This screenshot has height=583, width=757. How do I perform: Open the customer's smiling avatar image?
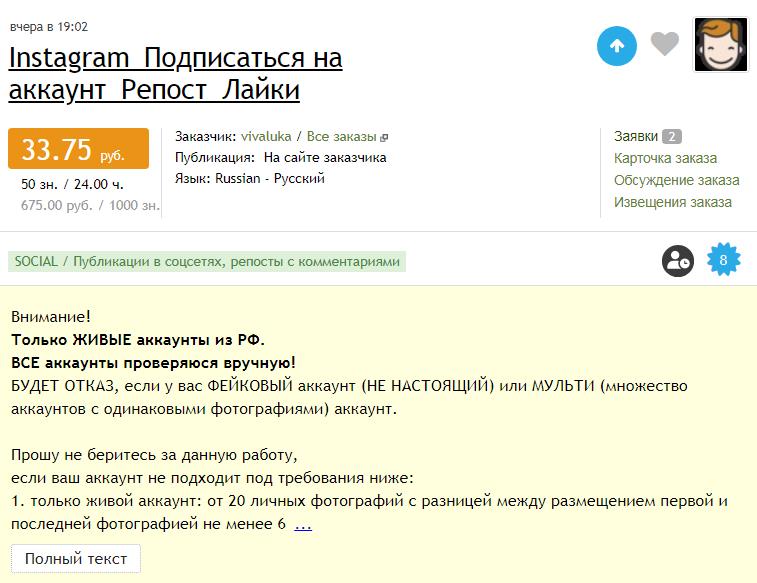coord(720,44)
